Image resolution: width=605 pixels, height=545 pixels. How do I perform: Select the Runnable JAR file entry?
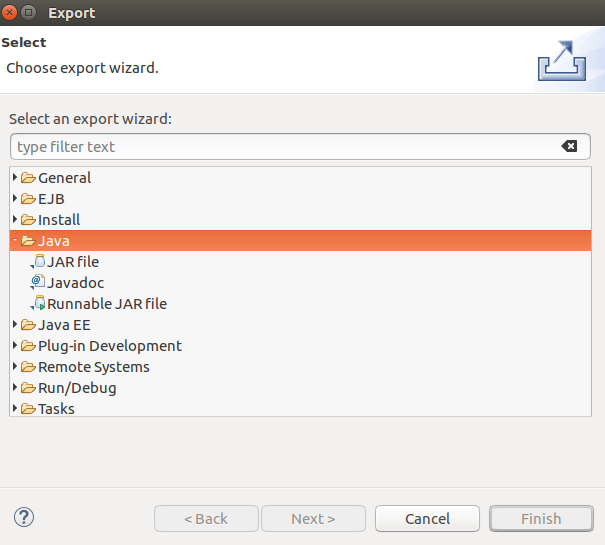(x=107, y=304)
